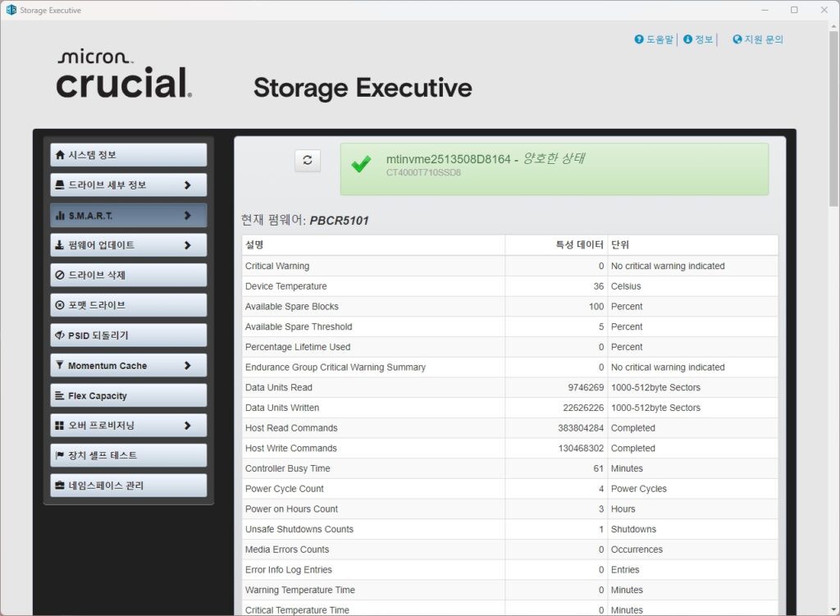
Task: Select the Power Cycle Count row label
Action: pos(285,489)
